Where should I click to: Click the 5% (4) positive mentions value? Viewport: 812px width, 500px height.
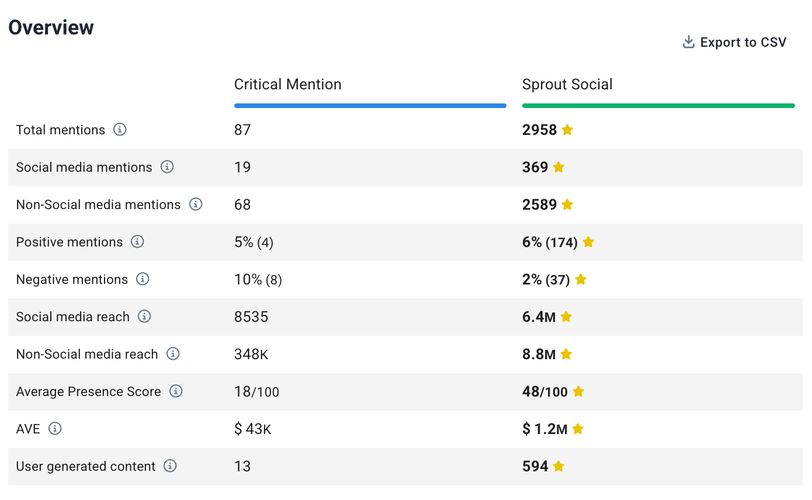click(x=254, y=242)
